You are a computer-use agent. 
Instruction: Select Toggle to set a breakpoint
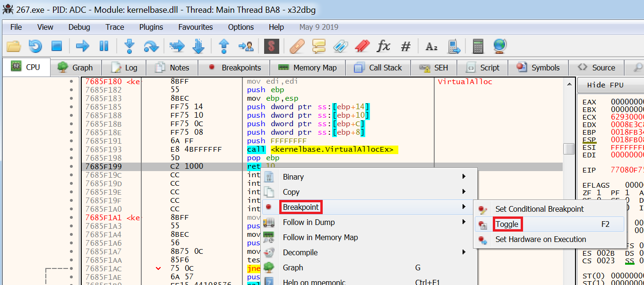pyautogui.click(x=507, y=224)
